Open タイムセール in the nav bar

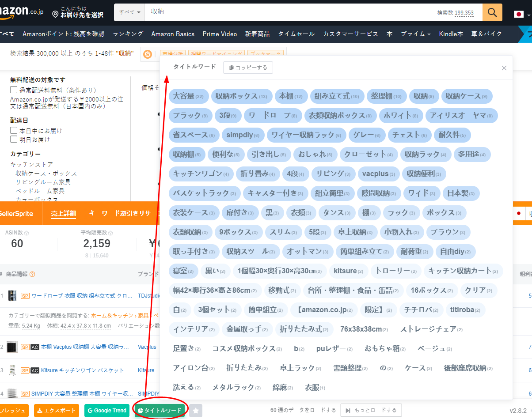coord(296,34)
